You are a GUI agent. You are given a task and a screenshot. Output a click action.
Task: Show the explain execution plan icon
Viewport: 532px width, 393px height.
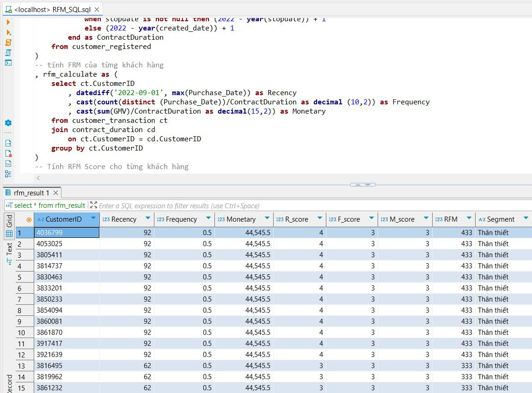tap(8, 53)
